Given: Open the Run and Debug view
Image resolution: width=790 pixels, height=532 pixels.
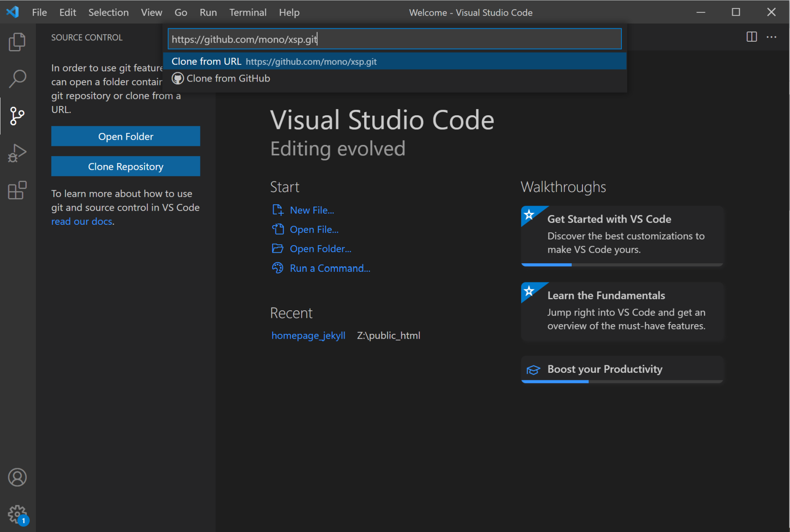Looking at the screenshot, I should (17, 153).
